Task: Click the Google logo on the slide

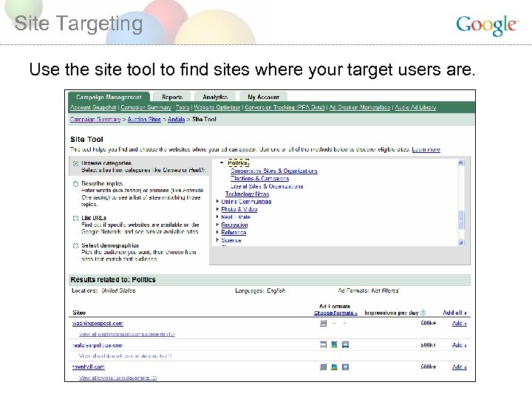Action: (x=487, y=25)
